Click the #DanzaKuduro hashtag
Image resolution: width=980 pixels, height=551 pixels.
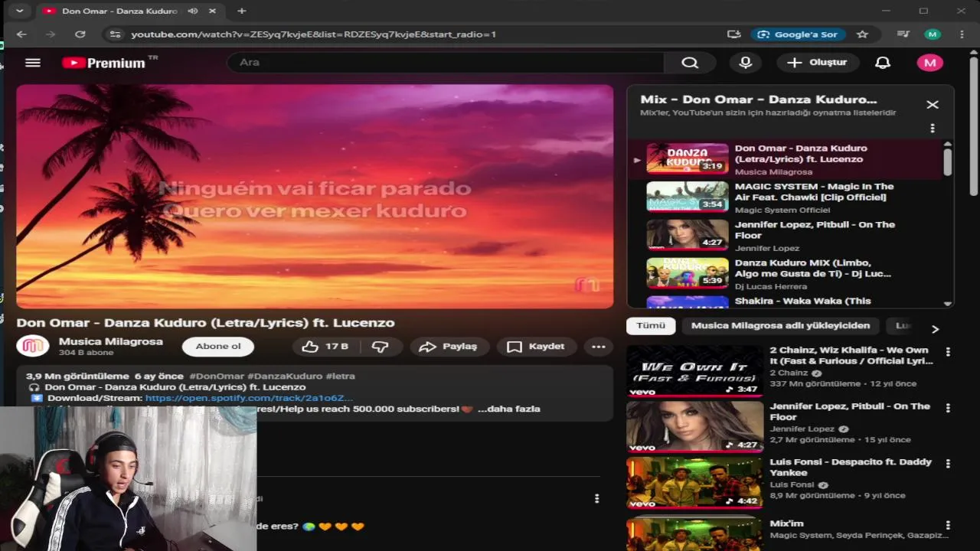pyautogui.click(x=285, y=377)
